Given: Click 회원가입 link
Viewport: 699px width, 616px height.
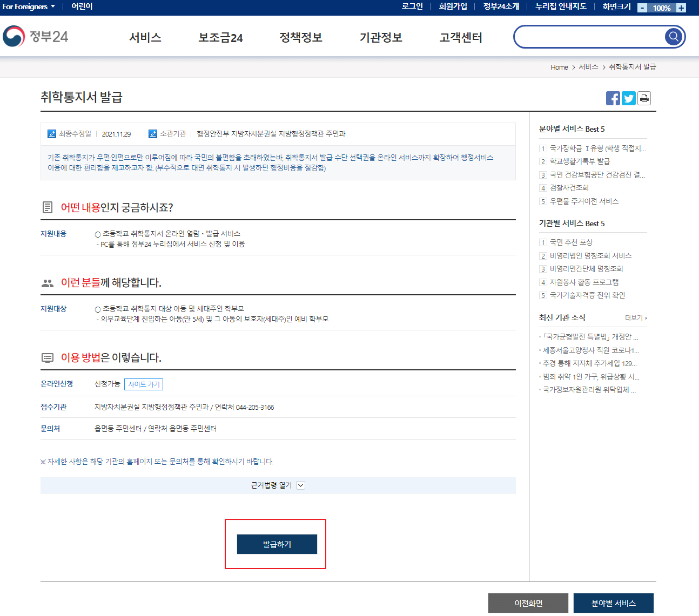Looking at the screenshot, I should [x=453, y=6].
